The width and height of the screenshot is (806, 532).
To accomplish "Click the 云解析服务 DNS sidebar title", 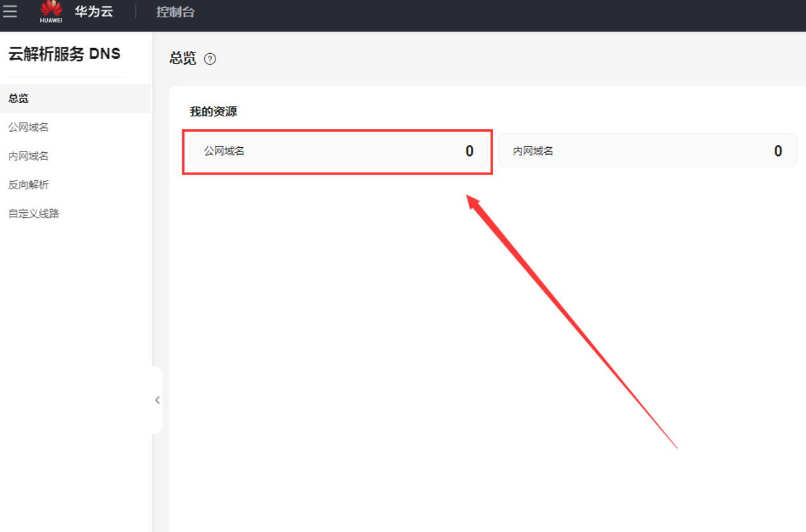I will tap(64, 54).
